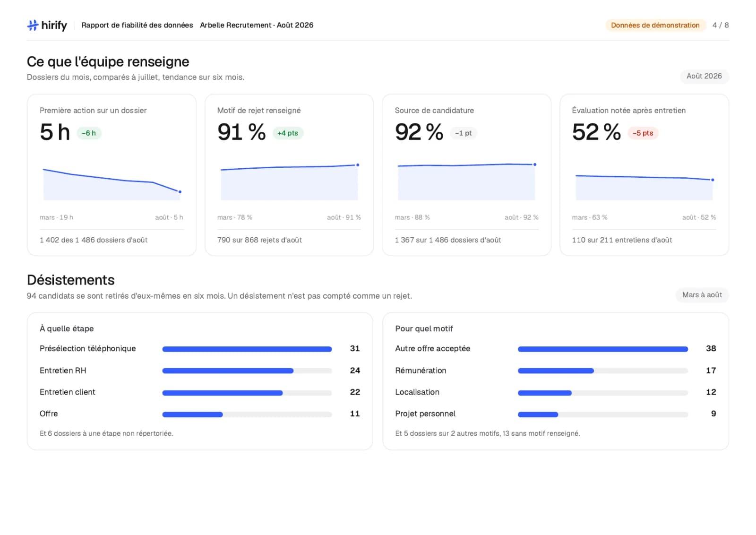Select the "Août 2026" period pill
Screen dimensions: 756x535
point(704,76)
